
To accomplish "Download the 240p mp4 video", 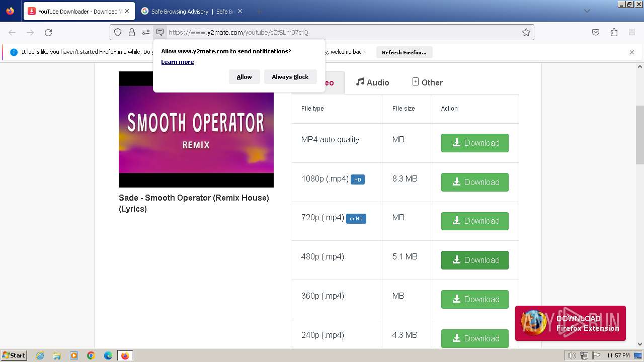I will click(475, 338).
